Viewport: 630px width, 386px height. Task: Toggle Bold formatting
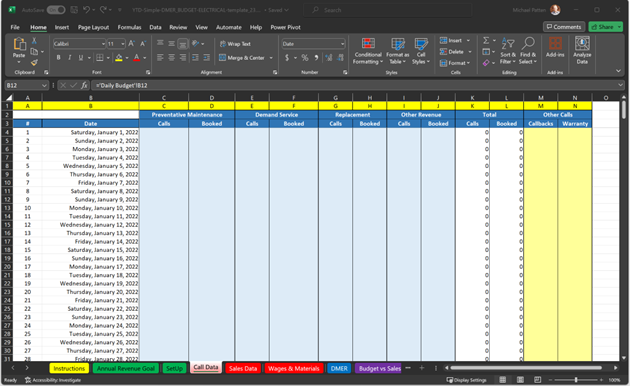pyautogui.click(x=59, y=57)
